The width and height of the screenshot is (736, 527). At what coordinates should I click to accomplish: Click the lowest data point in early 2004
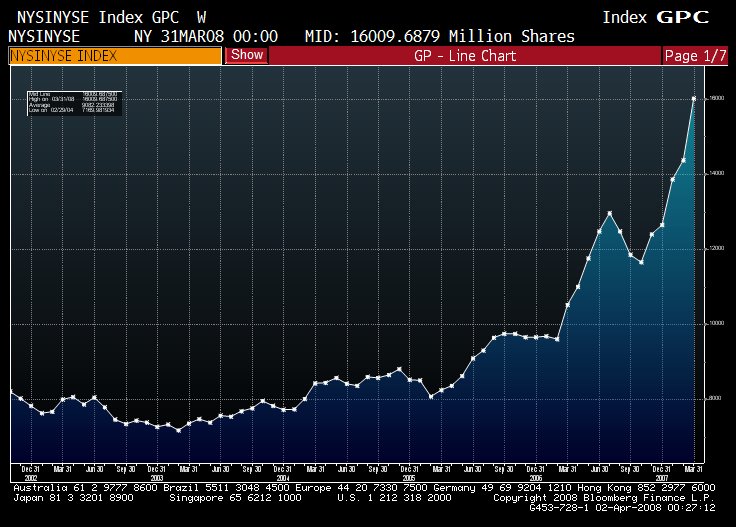pos(178,430)
